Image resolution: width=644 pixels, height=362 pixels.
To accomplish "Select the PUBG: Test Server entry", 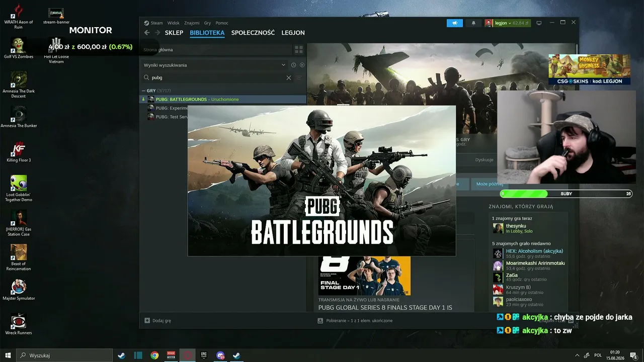I will click(168, 117).
